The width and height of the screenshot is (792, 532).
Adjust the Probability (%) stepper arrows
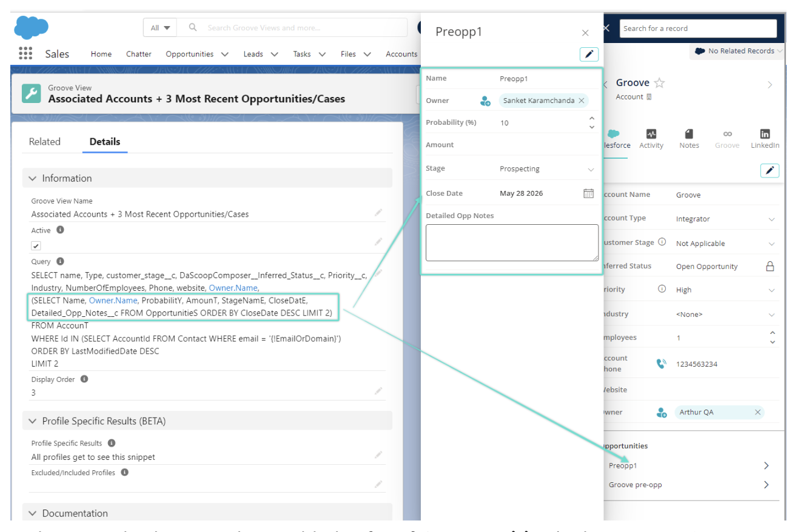tap(592, 122)
